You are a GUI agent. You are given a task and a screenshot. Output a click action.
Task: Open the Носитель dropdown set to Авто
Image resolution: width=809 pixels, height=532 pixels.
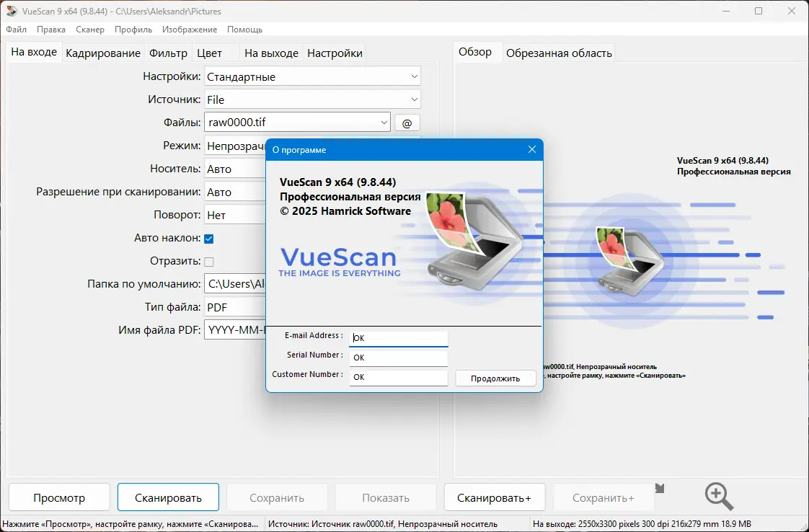pyautogui.click(x=235, y=169)
